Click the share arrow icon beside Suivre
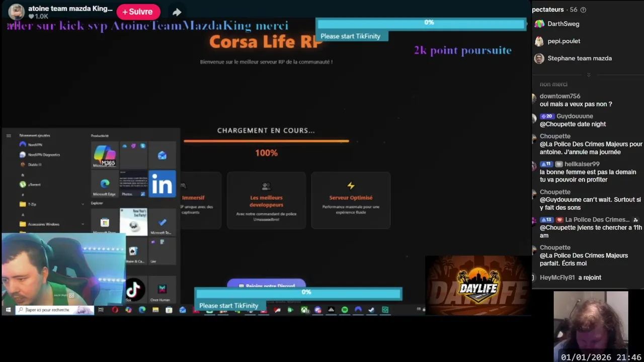This screenshot has height=362, width=644. pos(177,12)
